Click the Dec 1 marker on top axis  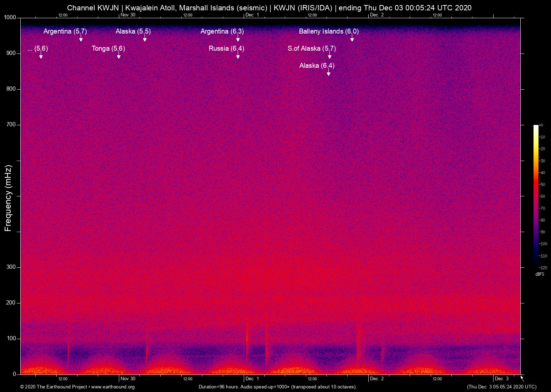tap(252, 15)
